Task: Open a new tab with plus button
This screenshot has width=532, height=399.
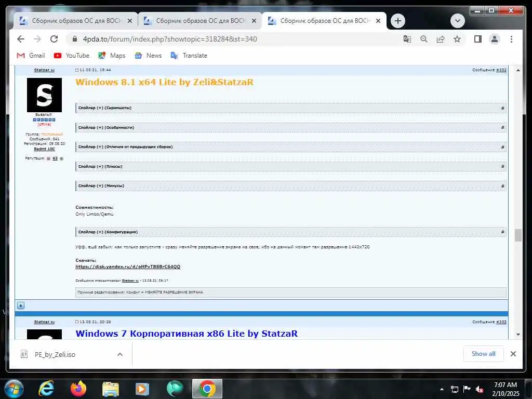Action: click(397, 21)
